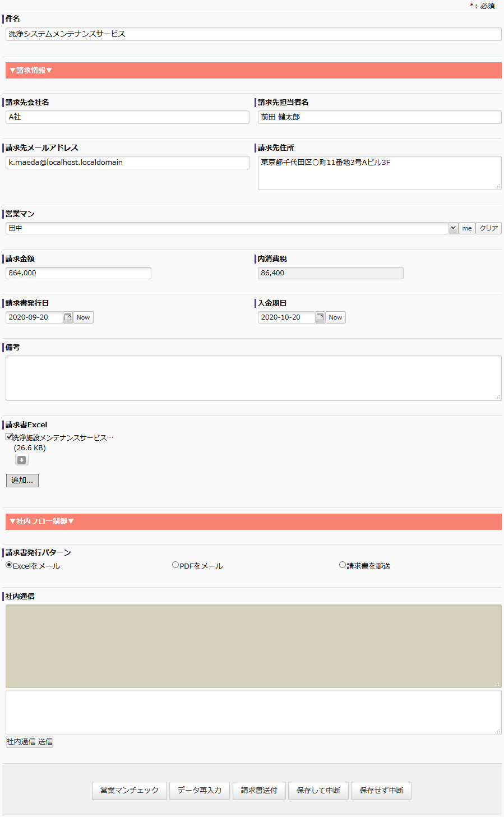Choose the 請求書を郵送 radio option
Screen dimensions: 504x817
[x=343, y=565]
